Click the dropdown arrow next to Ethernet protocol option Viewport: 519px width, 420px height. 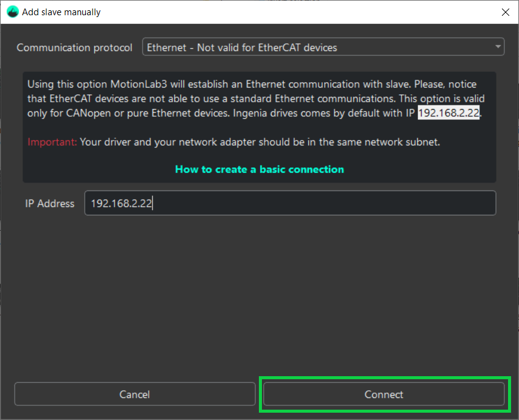coord(498,46)
